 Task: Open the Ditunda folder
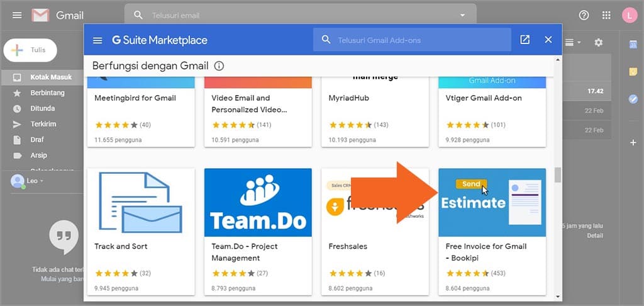(x=42, y=108)
